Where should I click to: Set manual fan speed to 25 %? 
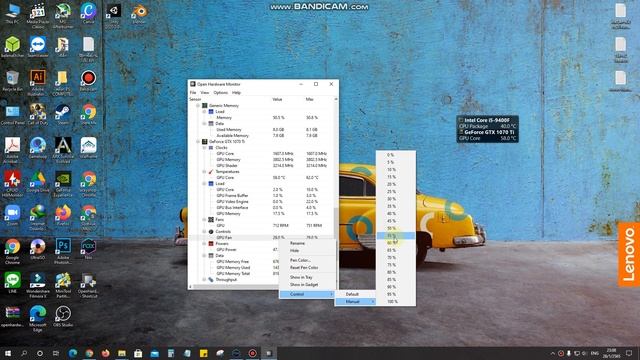tap(396, 191)
